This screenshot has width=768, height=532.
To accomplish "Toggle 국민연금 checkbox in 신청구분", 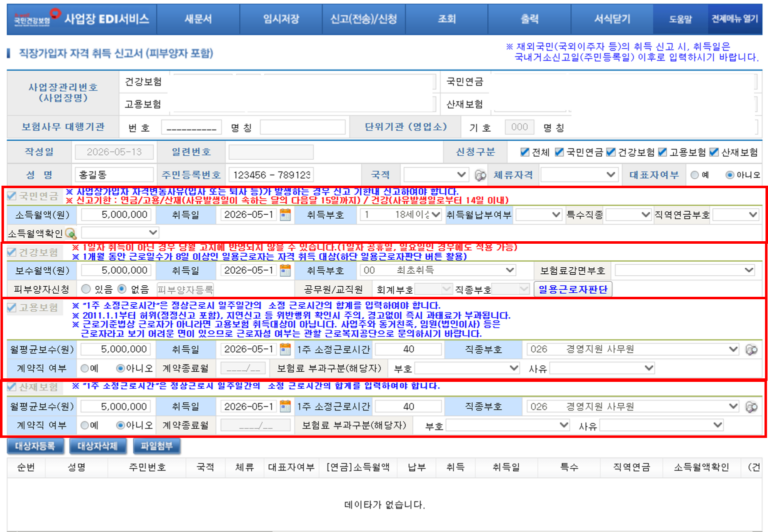I will pyautogui.click(x=559, y=152).
